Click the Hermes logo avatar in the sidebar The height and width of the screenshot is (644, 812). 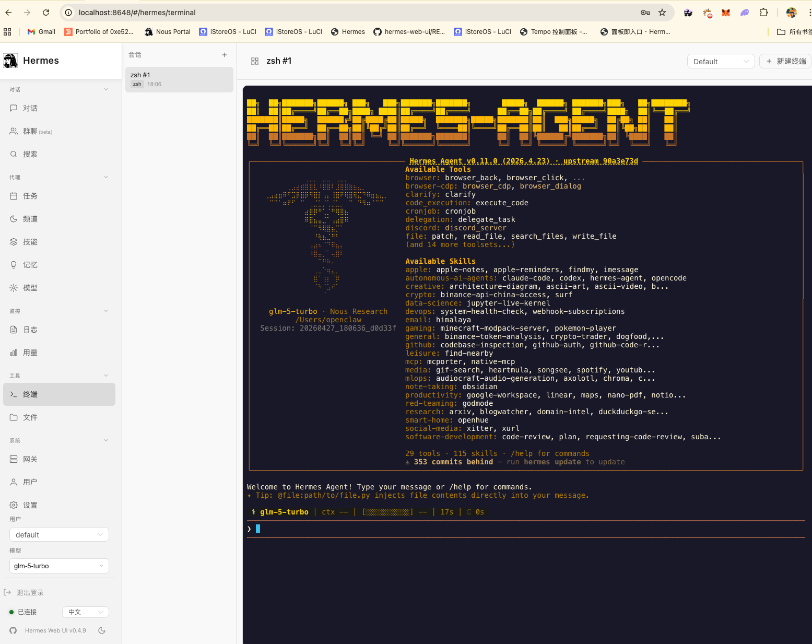10,61
